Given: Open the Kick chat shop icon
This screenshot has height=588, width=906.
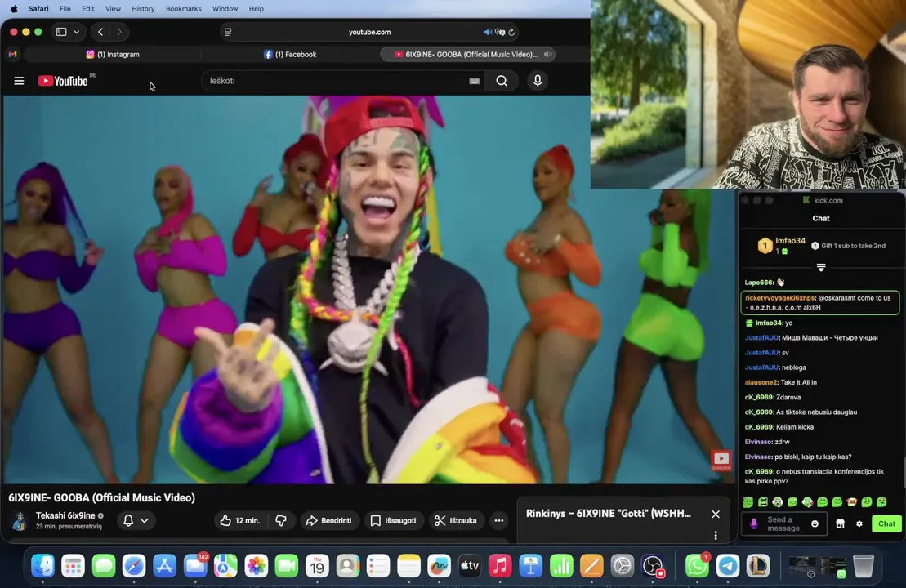Looking at the screenshot, I should coord(840,523).
